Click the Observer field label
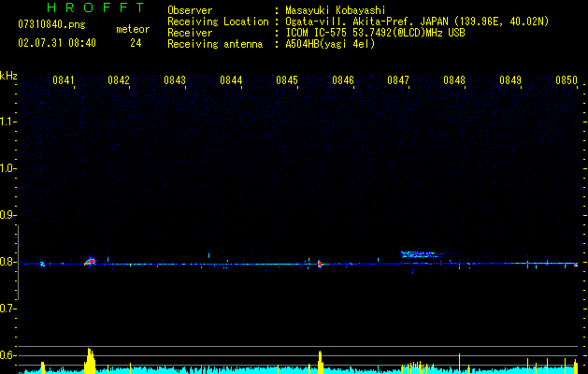This screenshot has height=374, width=588. [190, 10]
